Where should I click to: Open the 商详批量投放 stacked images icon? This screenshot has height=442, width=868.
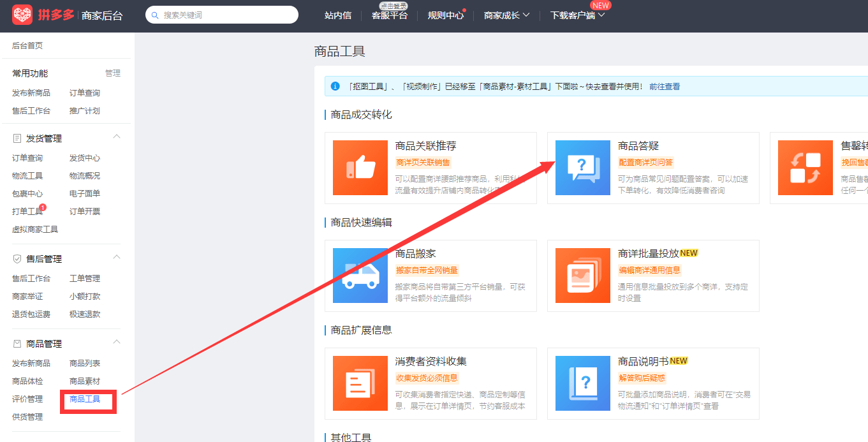582,276
